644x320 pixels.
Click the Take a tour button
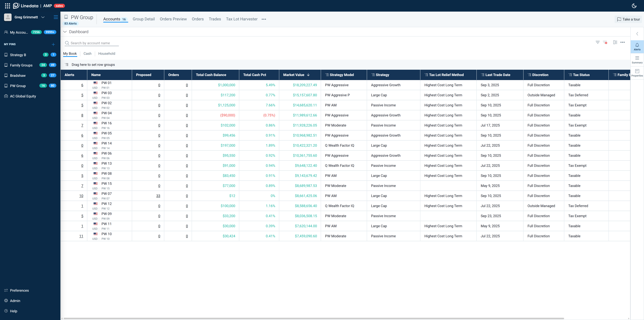coord(628,19)
